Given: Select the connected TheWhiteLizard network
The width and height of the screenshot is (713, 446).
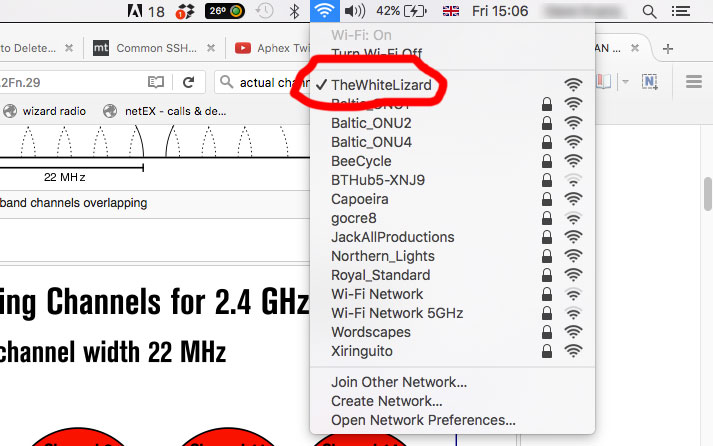Looking at the screenshot, I should tap(452, 85).
